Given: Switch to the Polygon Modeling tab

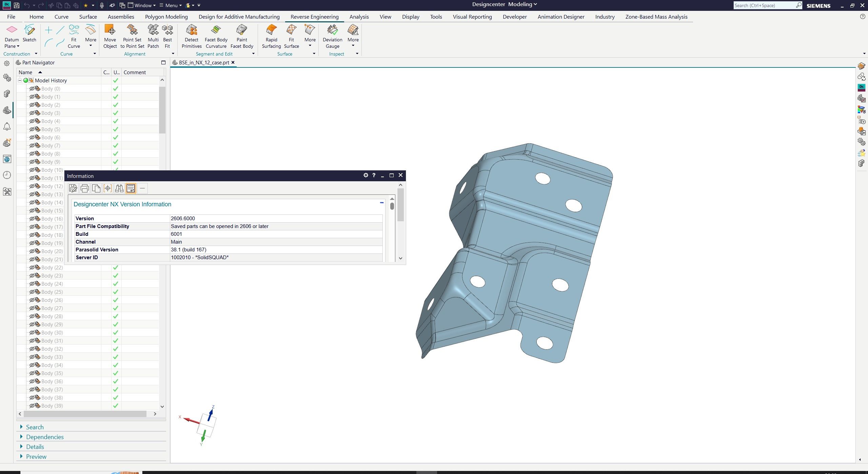Looking at the screenshot, I should point(166,17).
